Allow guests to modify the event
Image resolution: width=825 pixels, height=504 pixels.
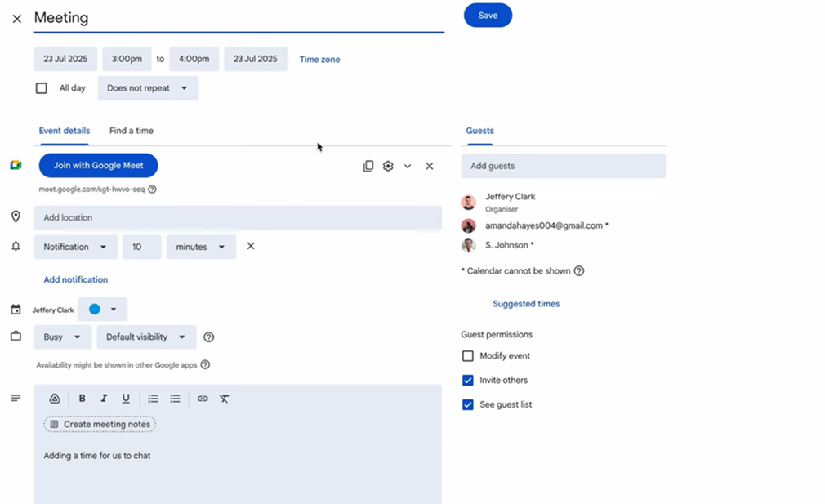pos(468,356)
